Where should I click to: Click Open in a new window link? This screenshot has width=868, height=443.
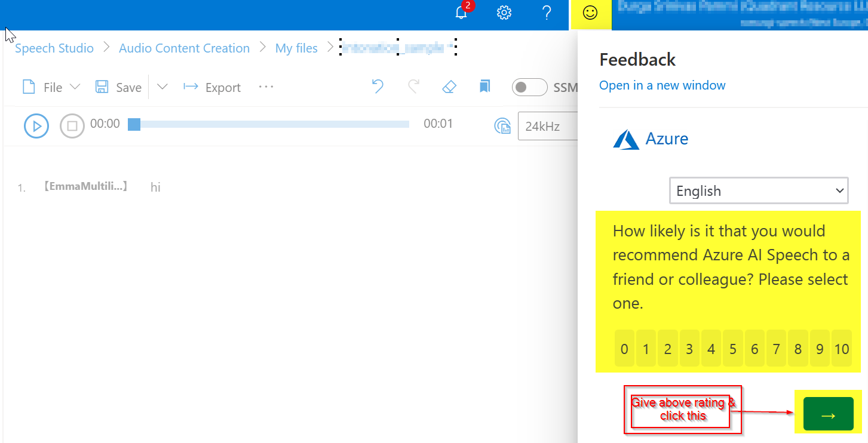pyautogui.click(x=662, y=85)
